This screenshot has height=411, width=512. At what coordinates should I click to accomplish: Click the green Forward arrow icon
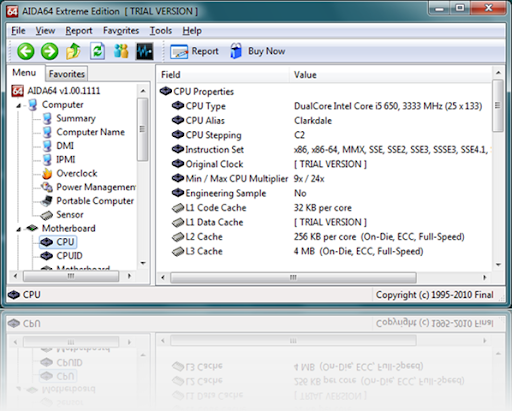[x=49, y=51]
